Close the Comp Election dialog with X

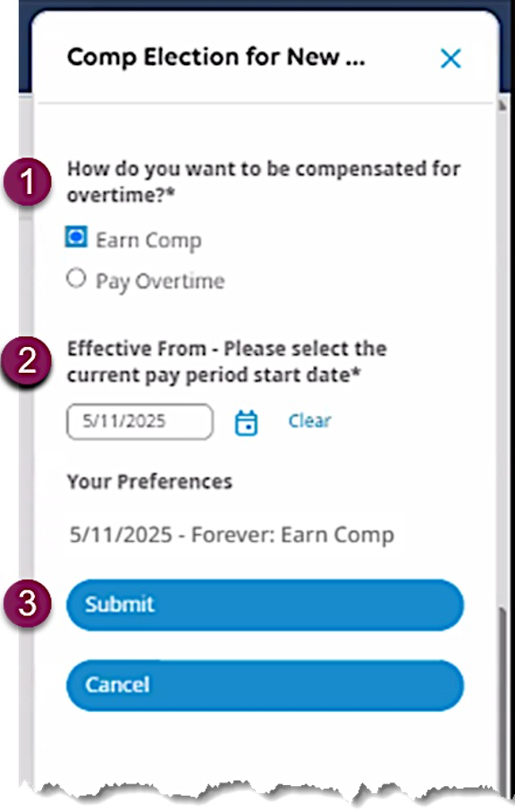point(451,58)
